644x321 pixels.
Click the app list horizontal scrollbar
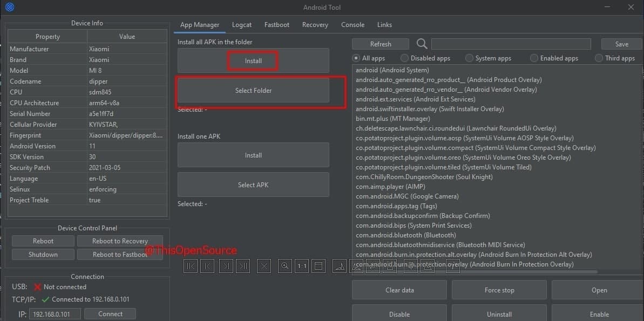click(474, 272)
